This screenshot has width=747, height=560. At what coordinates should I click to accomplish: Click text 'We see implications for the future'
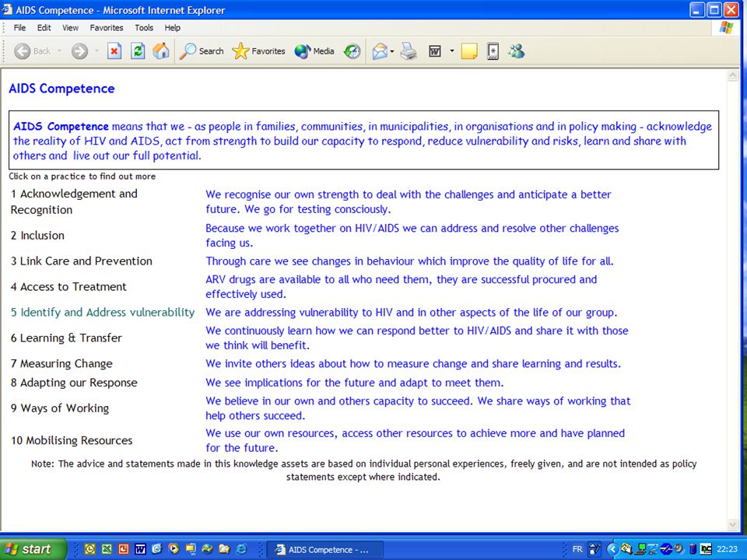290,383
